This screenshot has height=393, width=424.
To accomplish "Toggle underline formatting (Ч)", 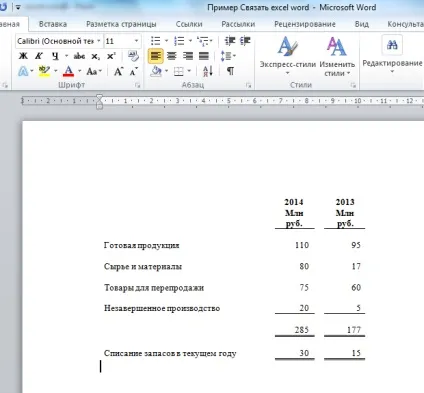I will point(55,56).
